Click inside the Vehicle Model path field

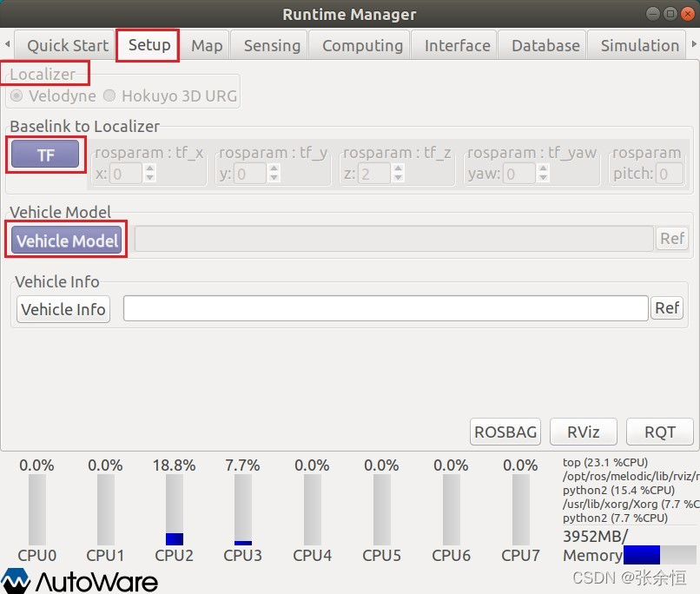click(x=393, y=239)
